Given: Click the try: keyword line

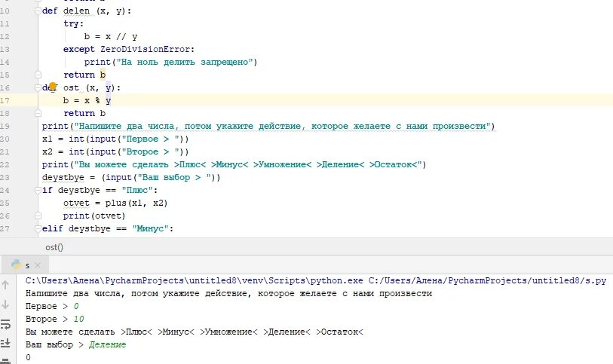Looking at the screenshot, I should pos(73,23).
